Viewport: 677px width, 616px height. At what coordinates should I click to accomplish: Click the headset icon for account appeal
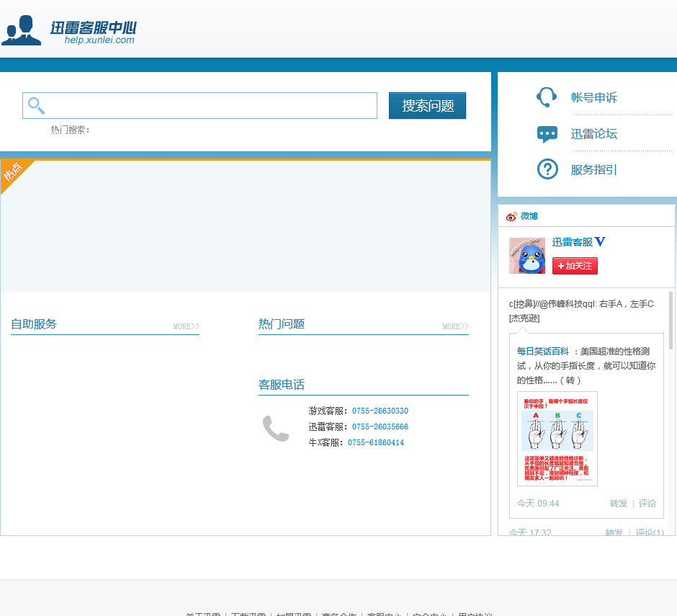tap(547, 97)
